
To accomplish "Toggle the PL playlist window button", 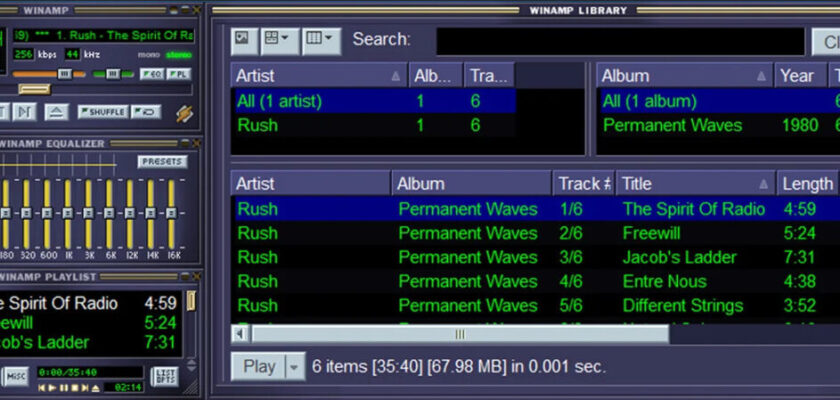I will point(180,74).
